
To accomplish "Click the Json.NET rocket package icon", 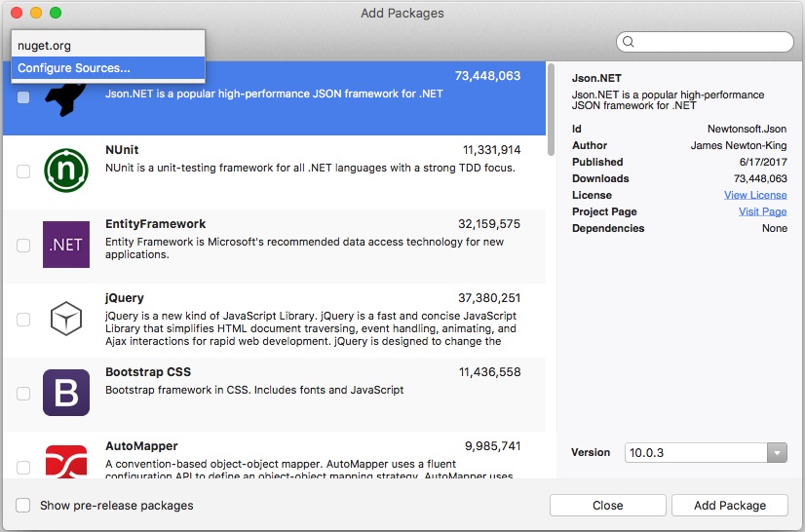I will [65, 100].
